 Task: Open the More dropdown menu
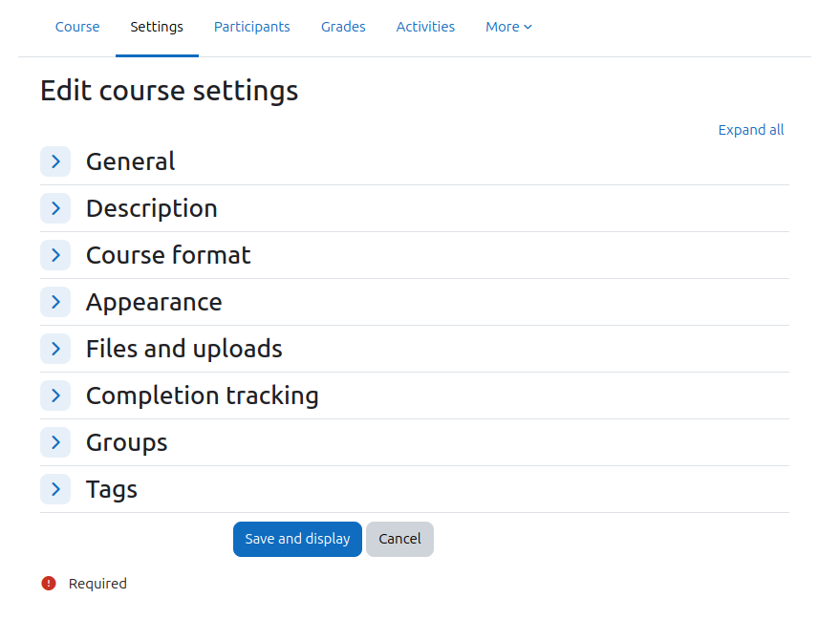point(508,27)
